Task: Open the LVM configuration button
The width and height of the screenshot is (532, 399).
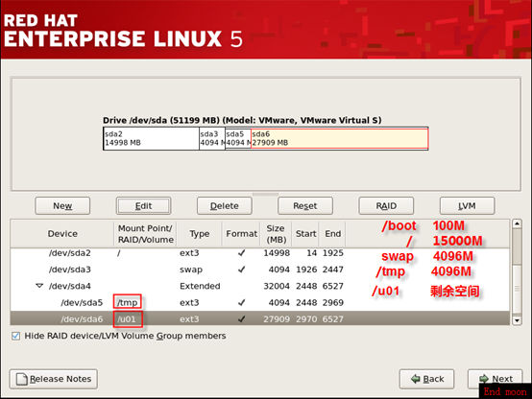Action: click(468, 206)
